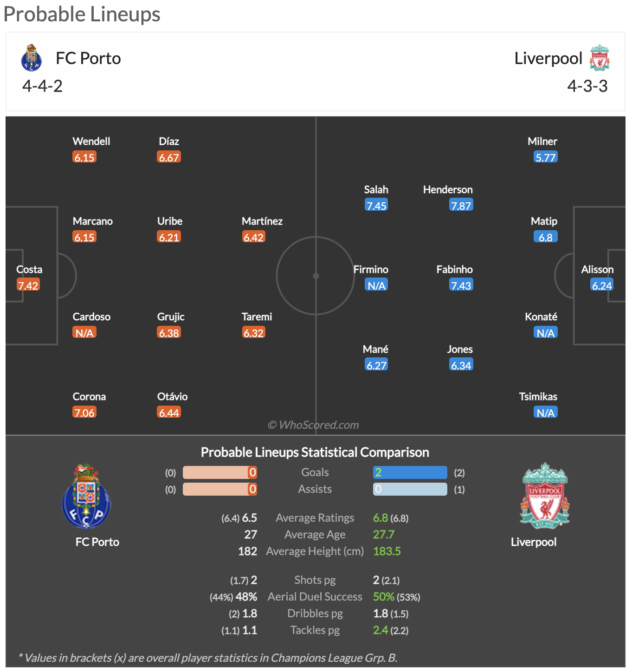Select Corona's 7.06 rating badge

click(x=84, y=412)
